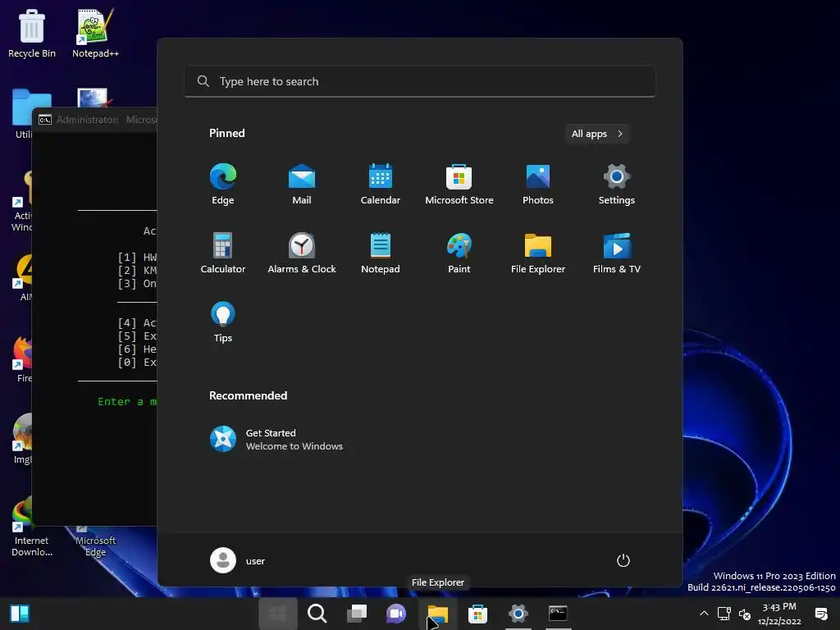Click in the Type here to search field

[420, 81]
